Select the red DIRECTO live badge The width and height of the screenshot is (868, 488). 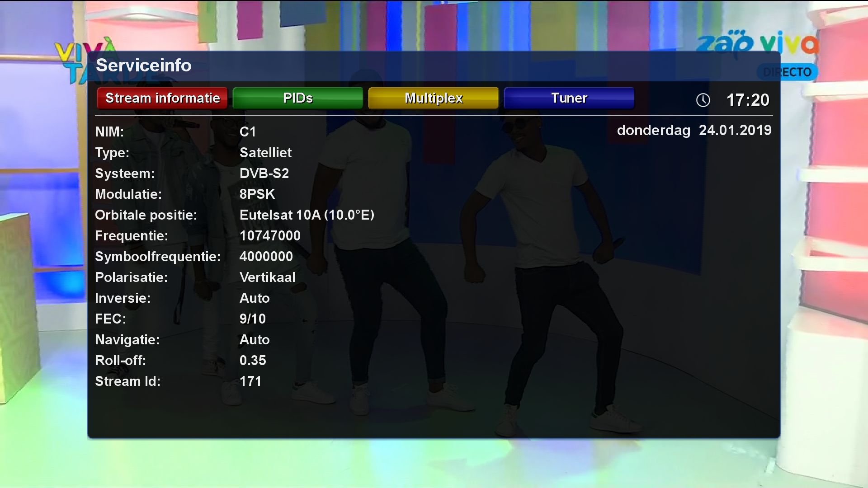click(x=788, y=71)
